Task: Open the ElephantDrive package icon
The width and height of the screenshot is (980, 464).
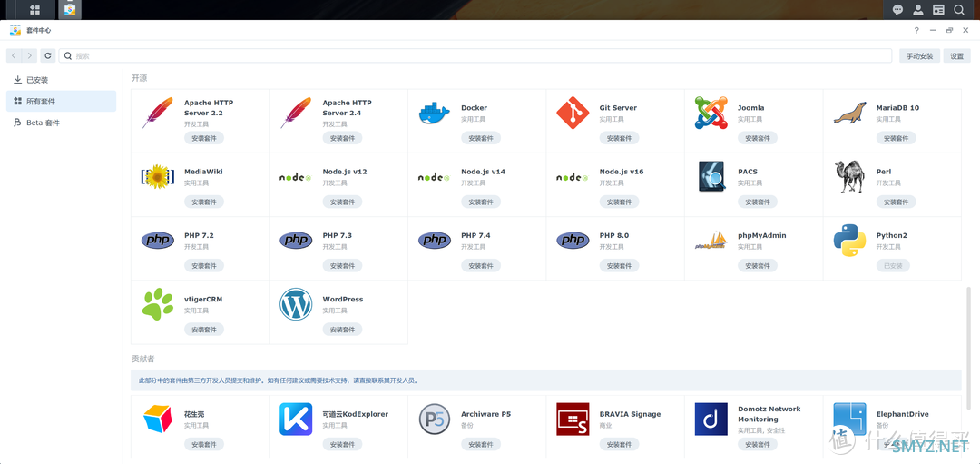Action: [849, 419]
